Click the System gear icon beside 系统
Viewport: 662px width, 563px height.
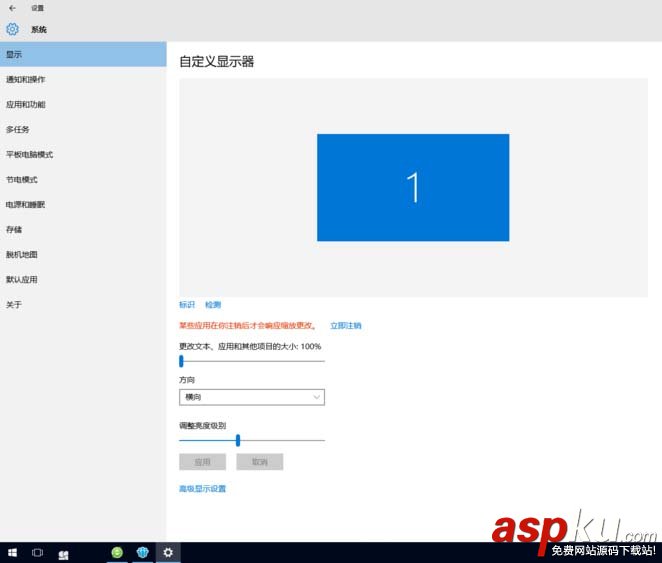coord(12,29)
